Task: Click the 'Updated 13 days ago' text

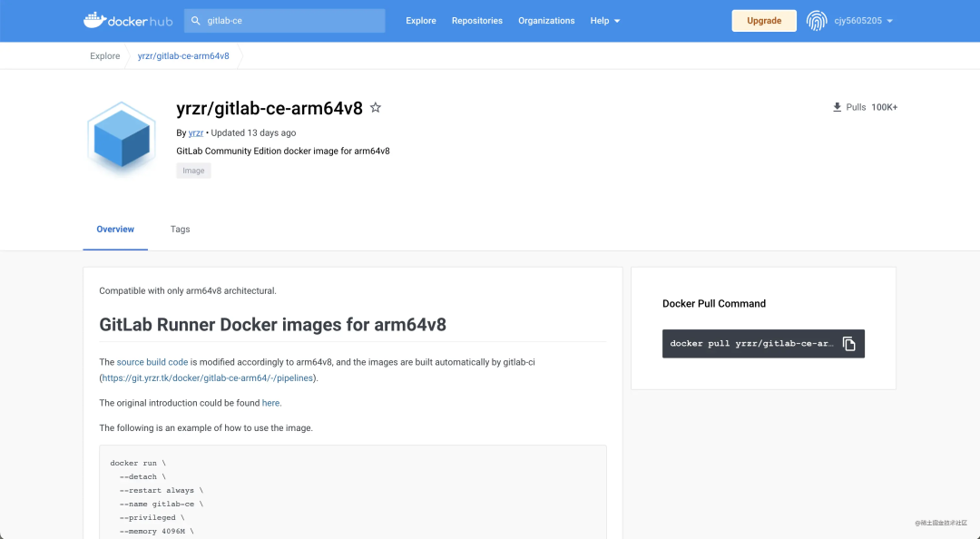Action: 253,132
